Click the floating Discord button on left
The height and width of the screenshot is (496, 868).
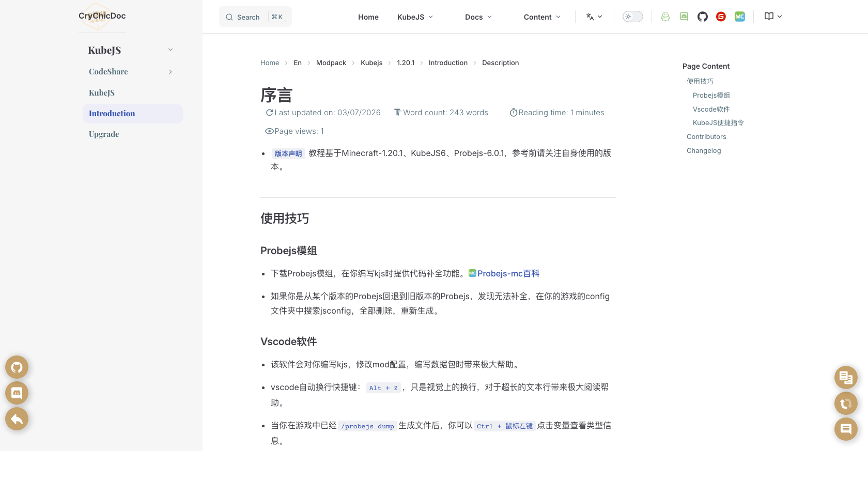17,393
